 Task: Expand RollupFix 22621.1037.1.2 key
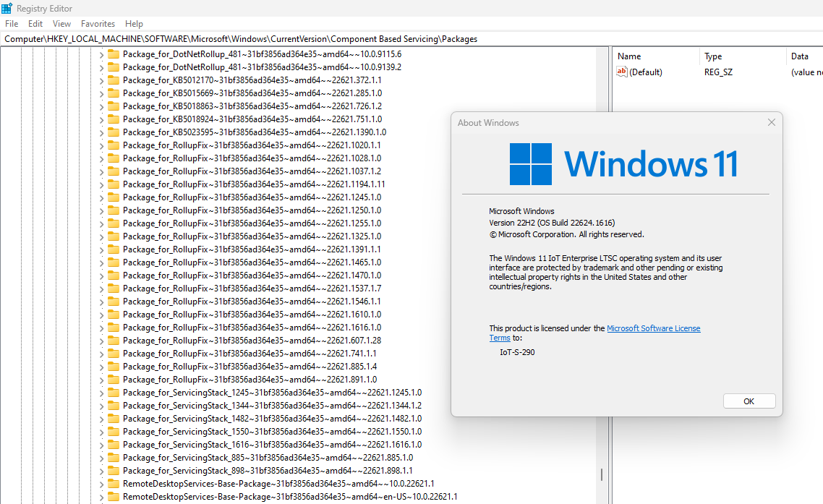(101, 171)
